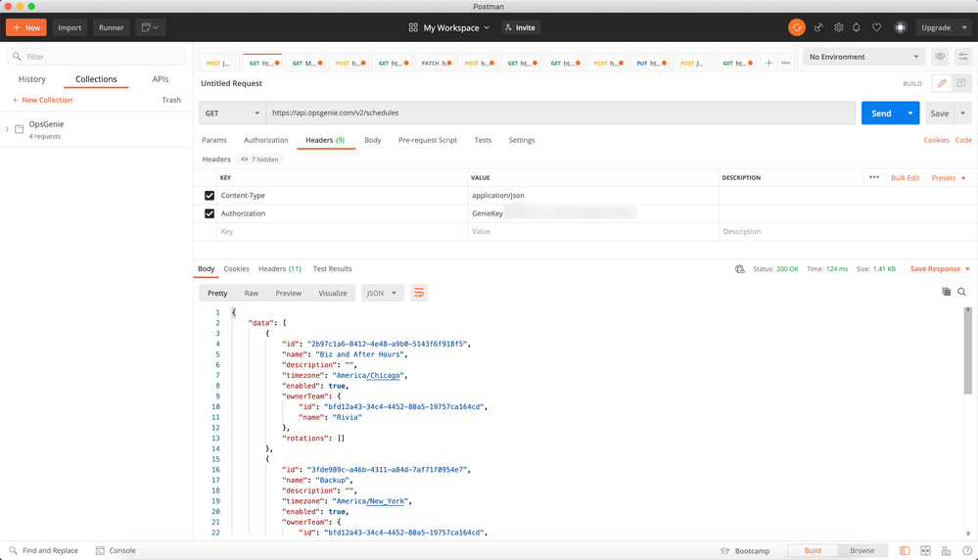Open the comments icon beside BUILD

[x=961, y=83]
